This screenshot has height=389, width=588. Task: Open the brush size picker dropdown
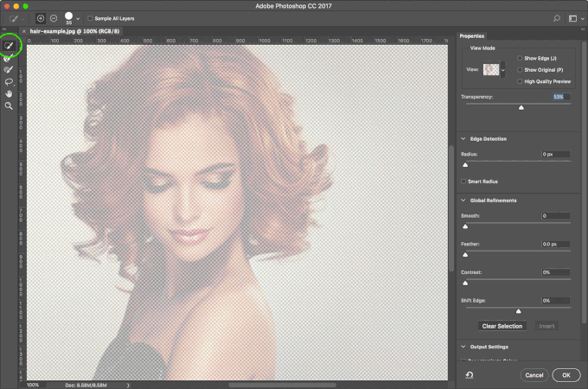78,18
